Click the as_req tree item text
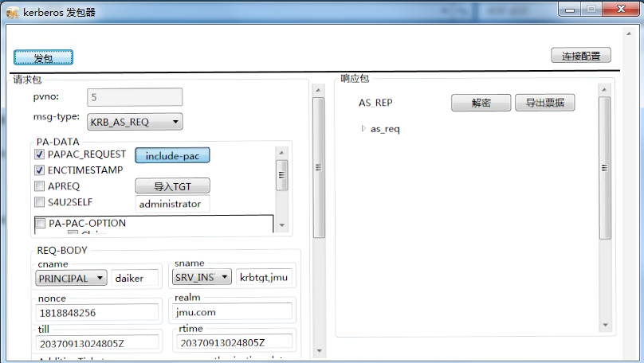 [x=385, y=129]
